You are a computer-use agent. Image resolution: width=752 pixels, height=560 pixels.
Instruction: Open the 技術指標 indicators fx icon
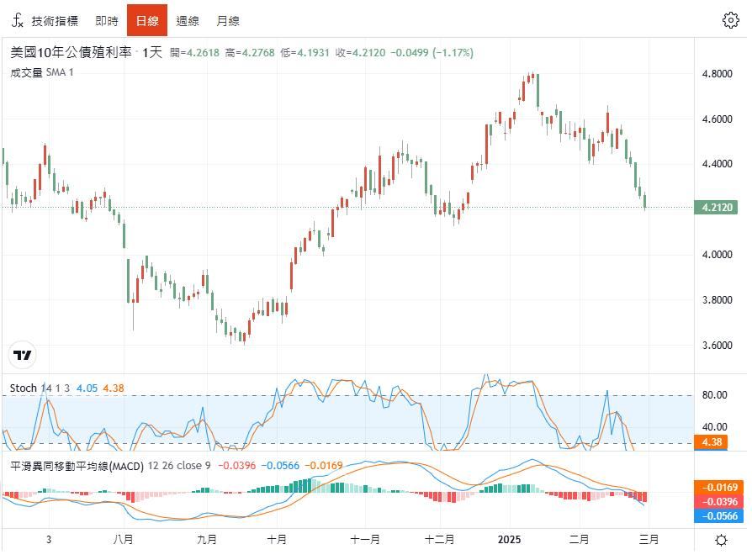[18, 21]
